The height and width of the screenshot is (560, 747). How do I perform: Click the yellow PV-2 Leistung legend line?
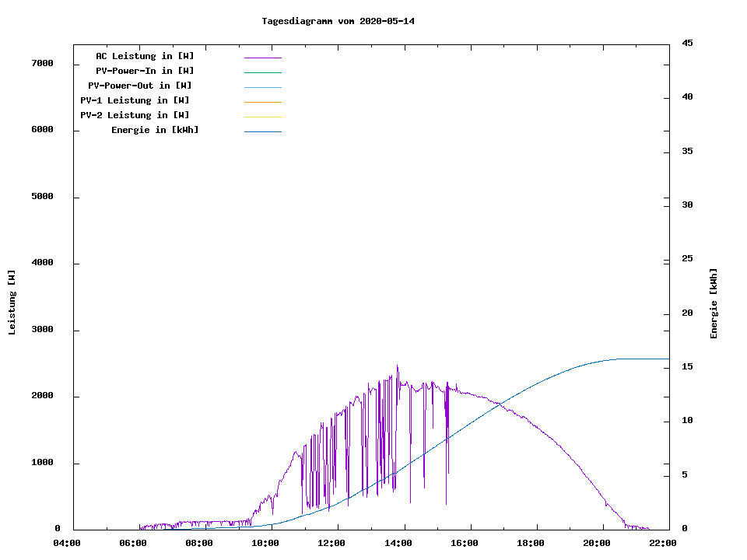pyautogui.click(x=262, y=117)
